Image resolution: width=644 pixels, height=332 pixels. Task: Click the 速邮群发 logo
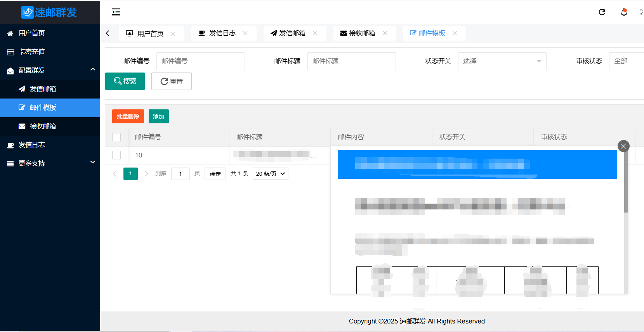pyautogui.click(x=49, y=12)
